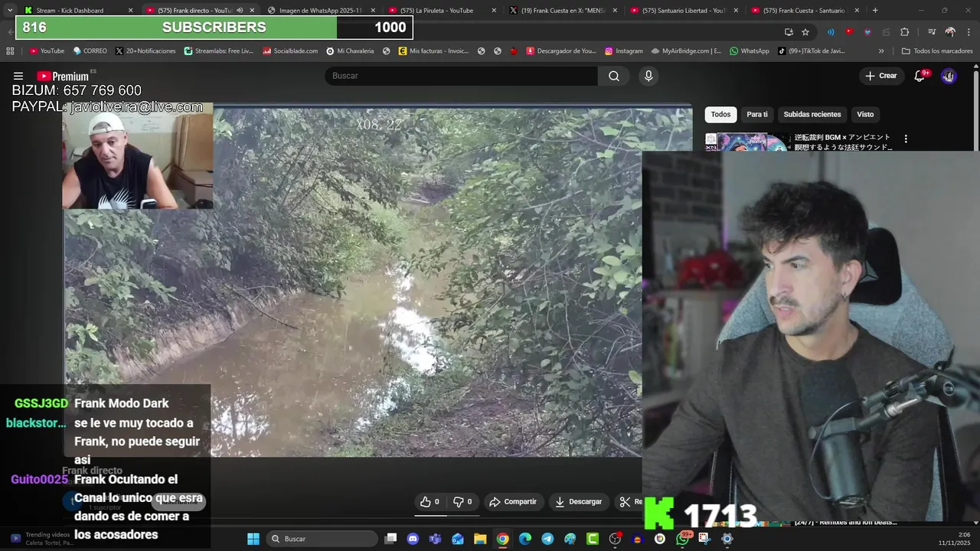This screenshot has height=551, width=980.
Task: Open Task View from the taskbar
Action: (390, 539)
